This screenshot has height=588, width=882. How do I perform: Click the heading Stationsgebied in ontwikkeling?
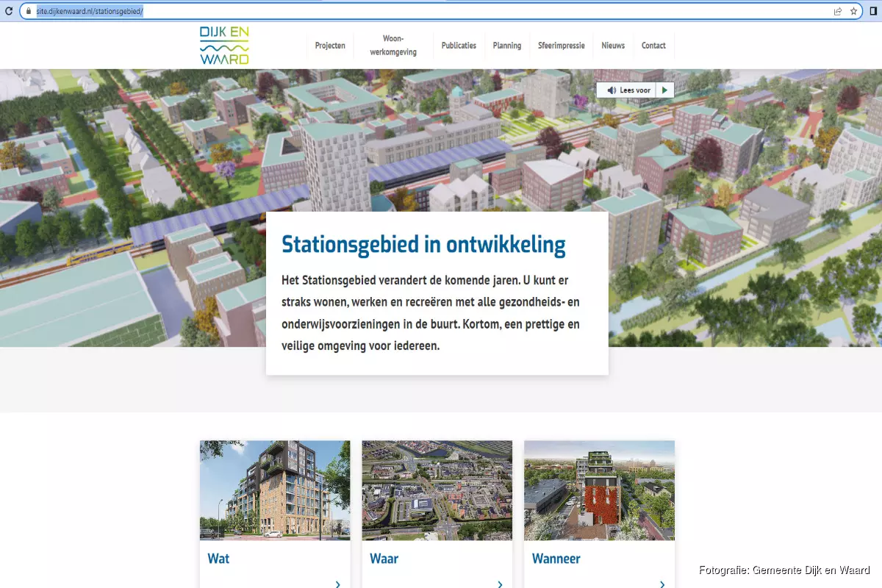click(x=424, y=244)
